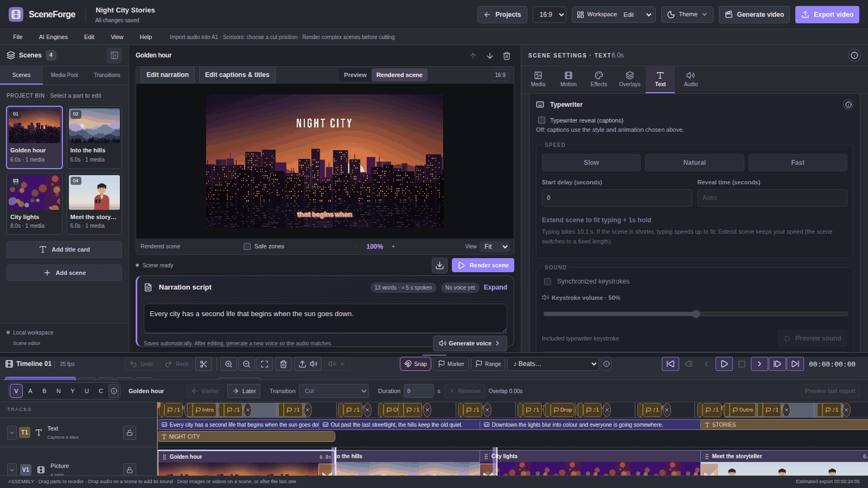Select the scissors cut tool in timeline toolbar
The height and width of the screenshot is (488, 868).
[203, 364]
